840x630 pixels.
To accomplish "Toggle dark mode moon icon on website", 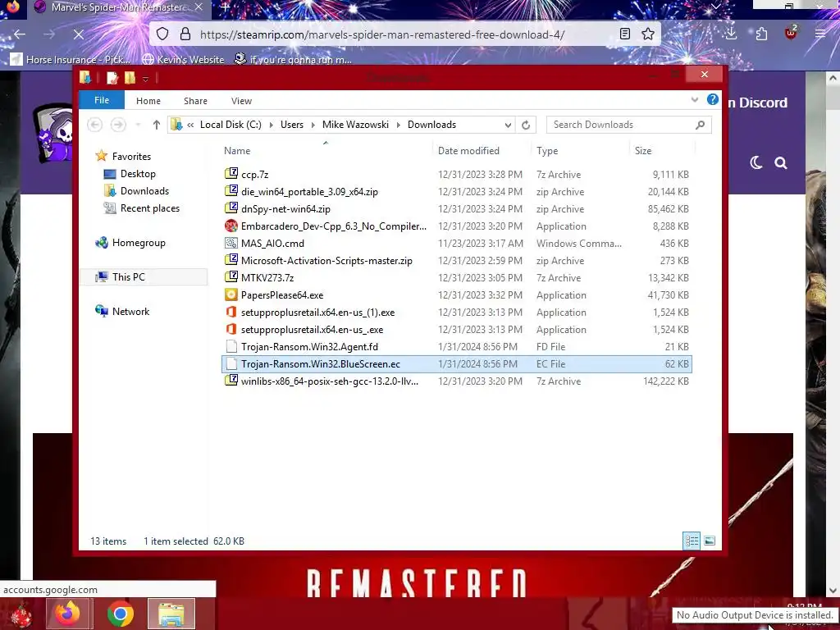I will 756,163.
